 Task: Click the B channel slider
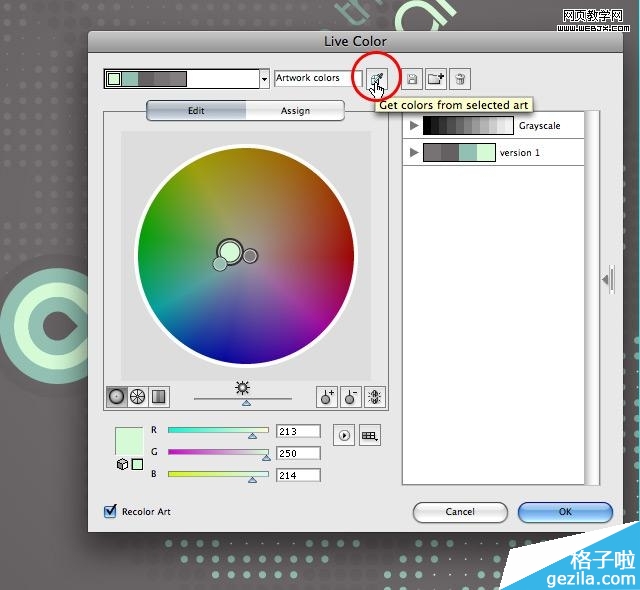218,475
